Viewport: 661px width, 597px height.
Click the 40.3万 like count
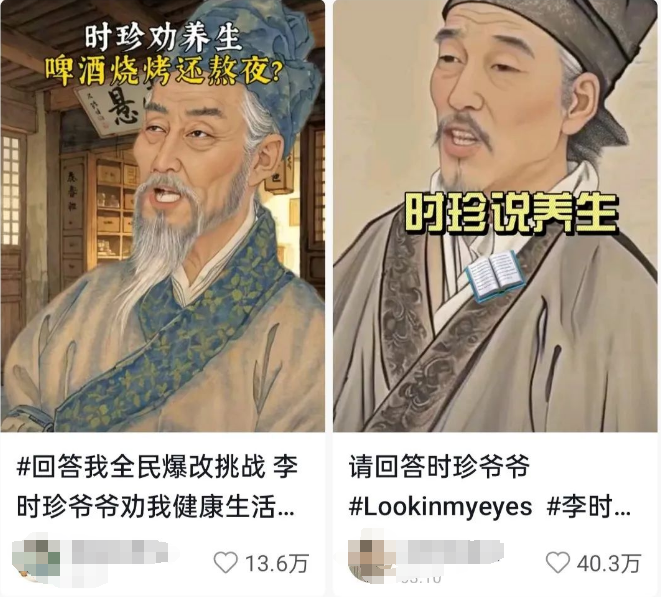[x=609, y=563]
